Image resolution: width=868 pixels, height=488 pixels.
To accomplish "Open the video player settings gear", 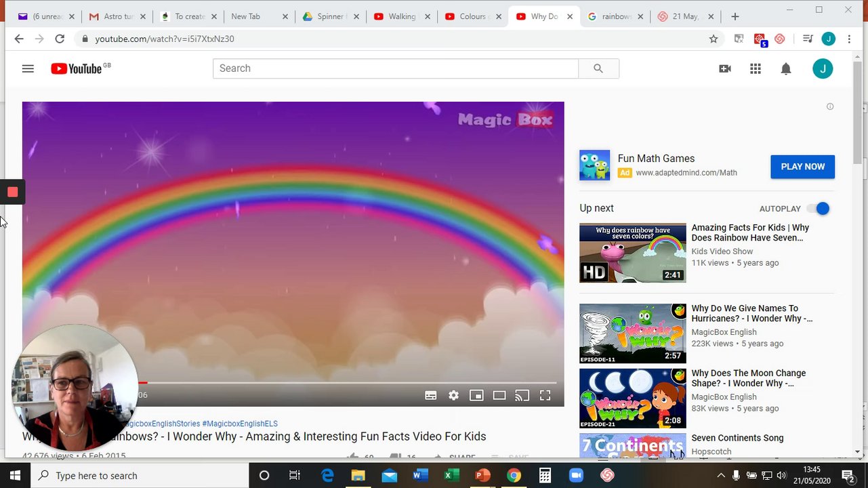I will (x=453, y=396).
